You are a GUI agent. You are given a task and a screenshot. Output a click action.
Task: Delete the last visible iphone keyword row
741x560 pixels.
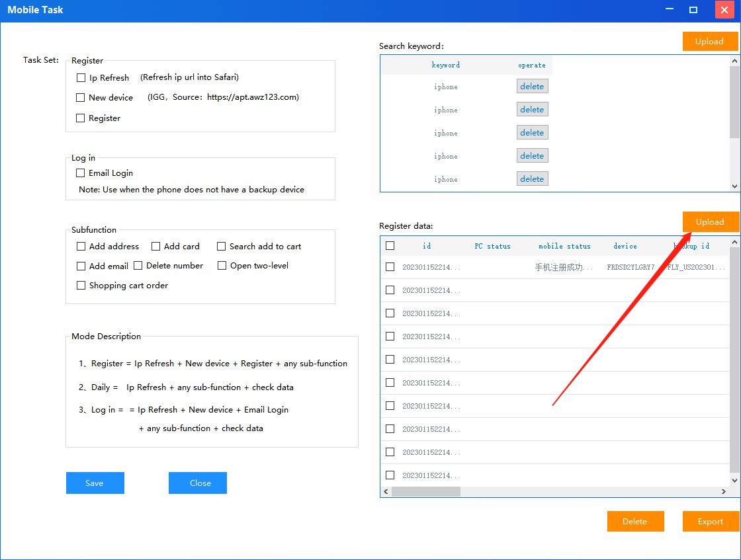point(532,179)
